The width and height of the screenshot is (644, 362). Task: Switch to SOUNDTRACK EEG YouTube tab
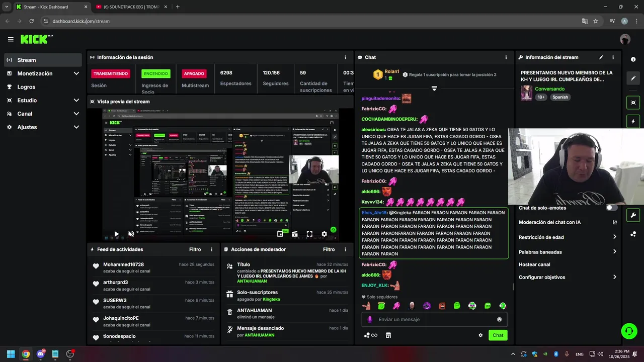[x=131, y=7]
